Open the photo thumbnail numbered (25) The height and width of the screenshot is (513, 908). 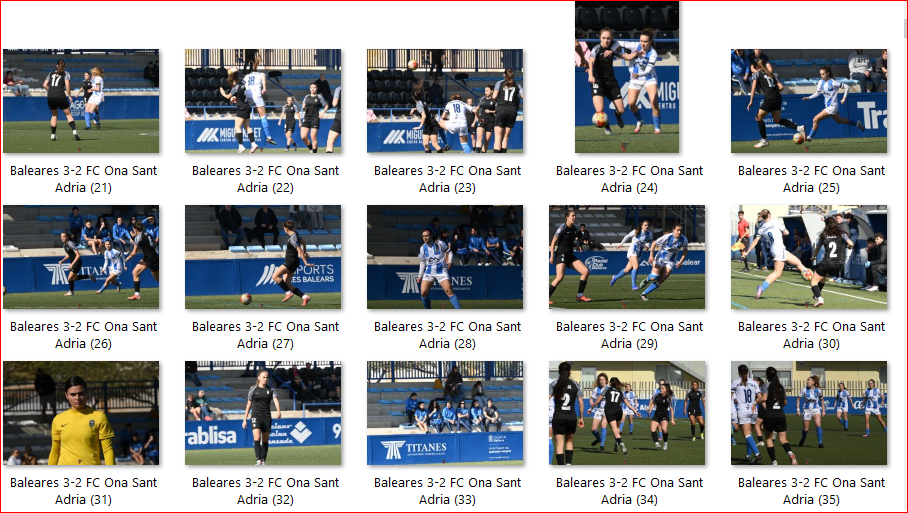pos(809,101)
